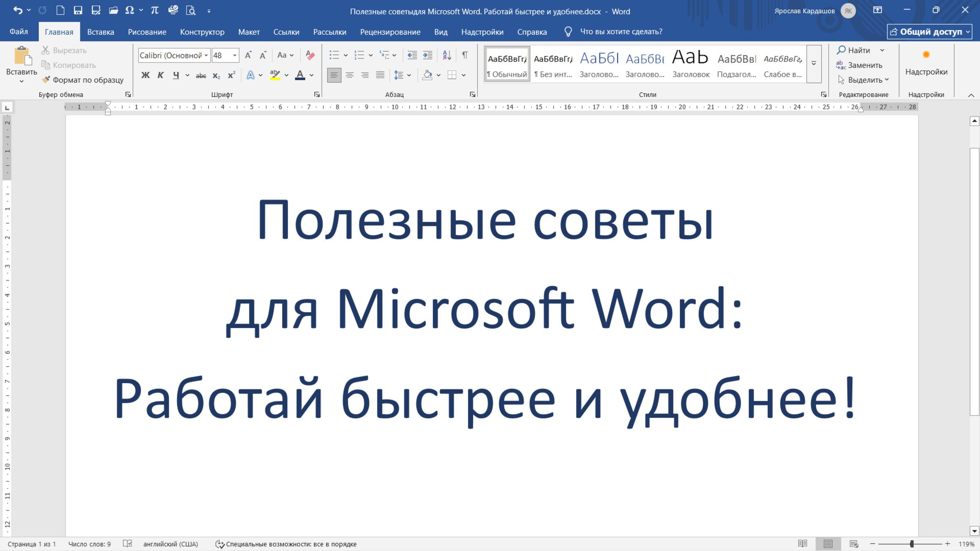
Task: Show paragraph marks with the pilcrow icon
Action: (465, 55)
